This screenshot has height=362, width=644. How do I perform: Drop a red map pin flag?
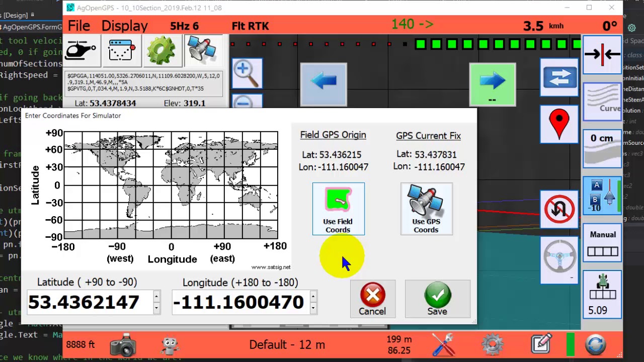[x=559, y=125]
